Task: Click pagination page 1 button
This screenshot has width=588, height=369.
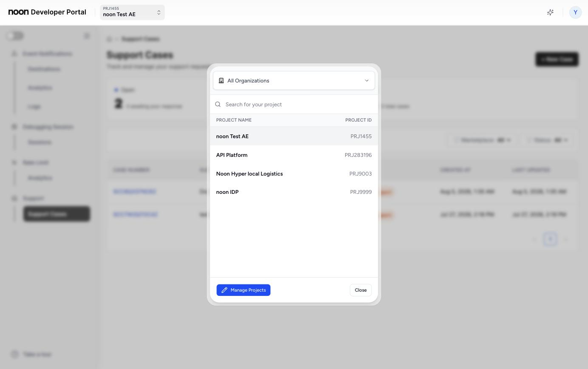Action: (x=550, y=239)
